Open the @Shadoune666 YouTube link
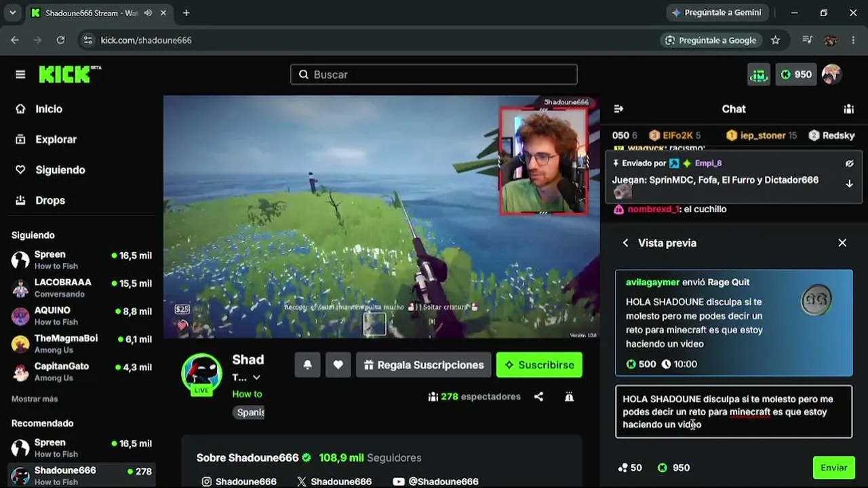This screenshot has height=488, width=868. tap(435, 481)
